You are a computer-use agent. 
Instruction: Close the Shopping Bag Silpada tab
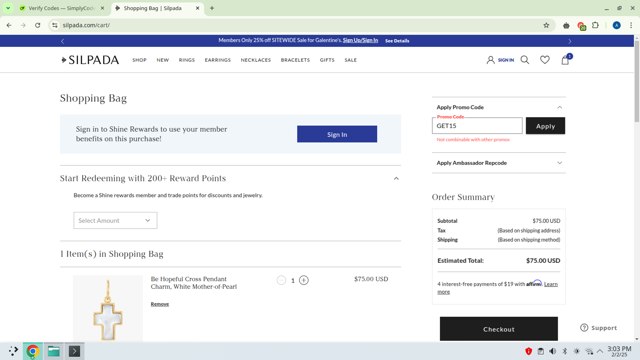tap(198, 8)
